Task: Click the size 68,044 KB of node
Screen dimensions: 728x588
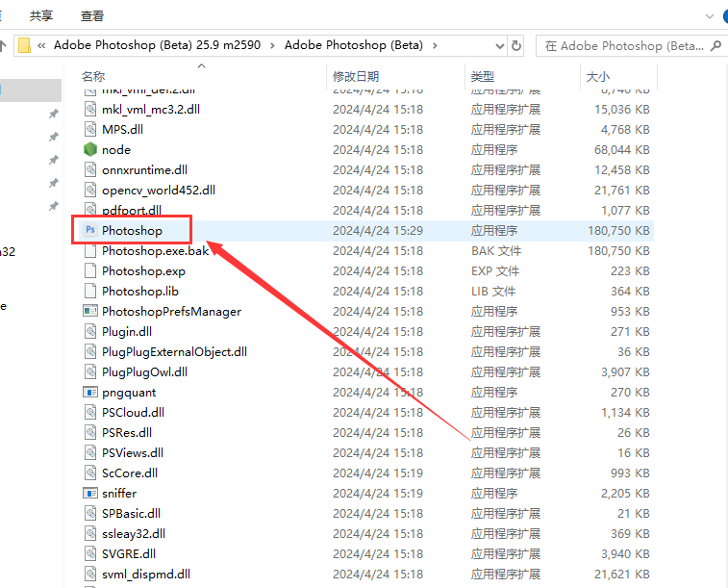Action: 621,149
